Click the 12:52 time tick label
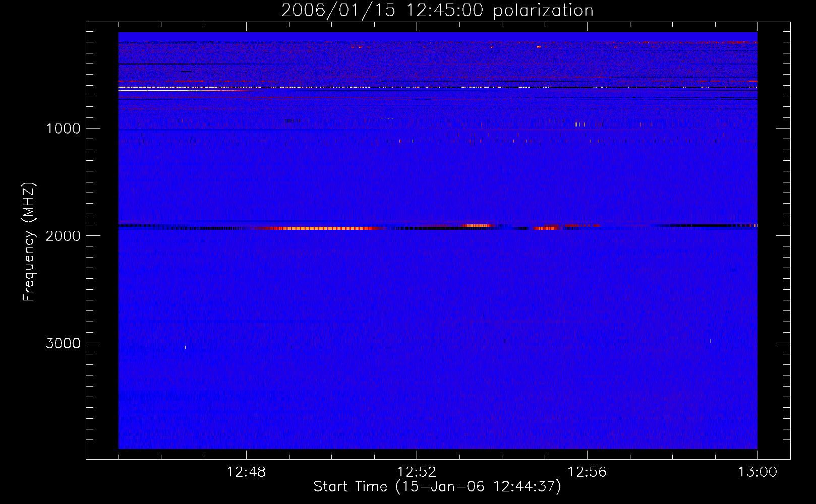 click(x=417, y=472)
